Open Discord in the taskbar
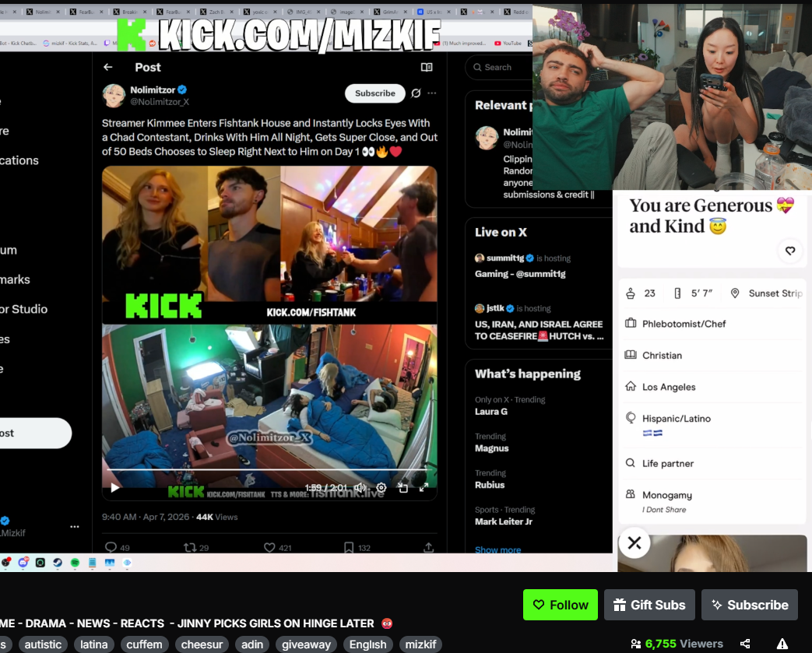 click(23, 563)
